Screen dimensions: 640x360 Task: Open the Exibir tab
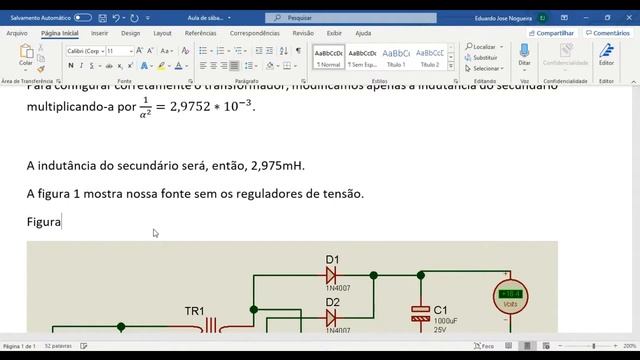[x=334, y=33]
